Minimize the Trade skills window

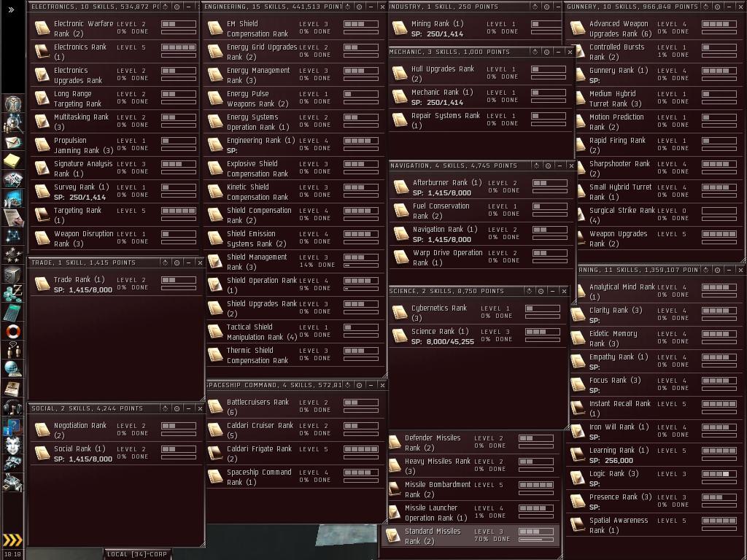pos(189,262)
